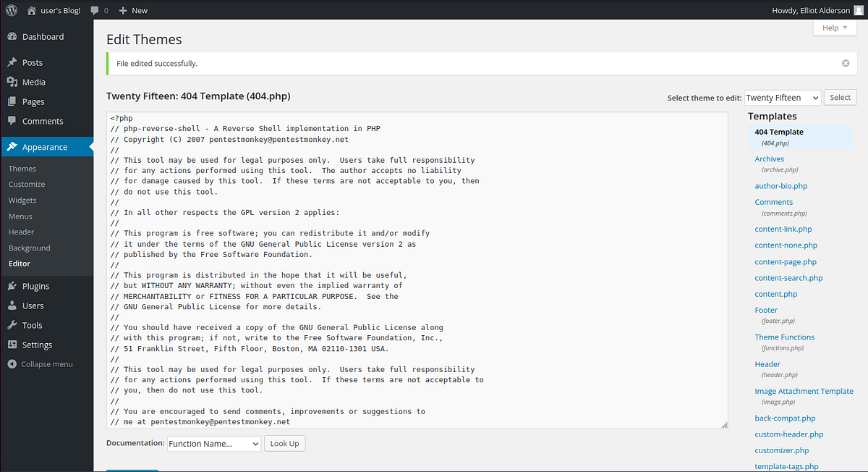Click the Pages icon in sidebar
Viewport: 868px width, 472px height.
tap(12, 101)
